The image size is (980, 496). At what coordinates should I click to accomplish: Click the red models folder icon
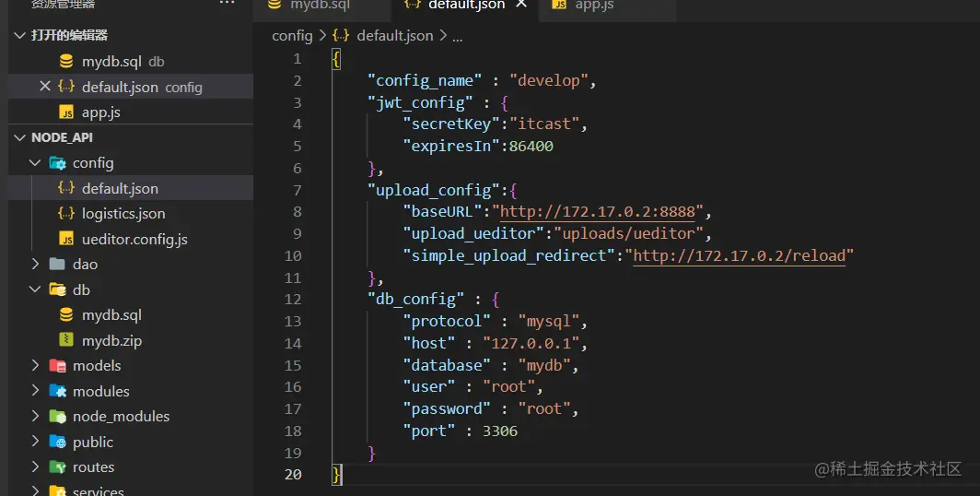57,365
